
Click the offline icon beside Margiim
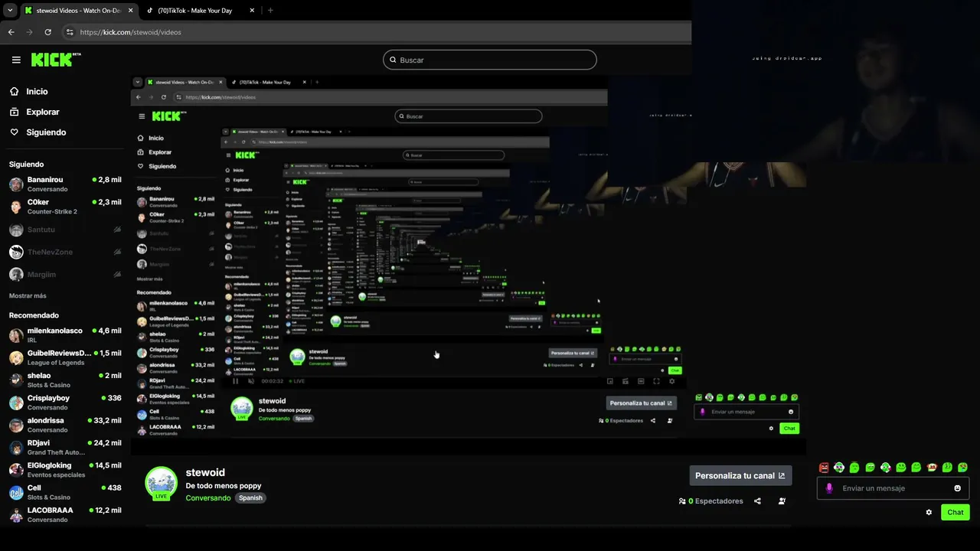click(117, 274)
